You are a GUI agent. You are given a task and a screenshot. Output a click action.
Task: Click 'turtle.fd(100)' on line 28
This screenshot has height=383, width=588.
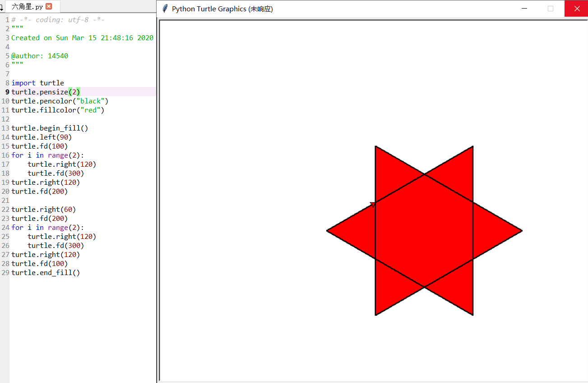pyautogui.click(x=40, y=263)
